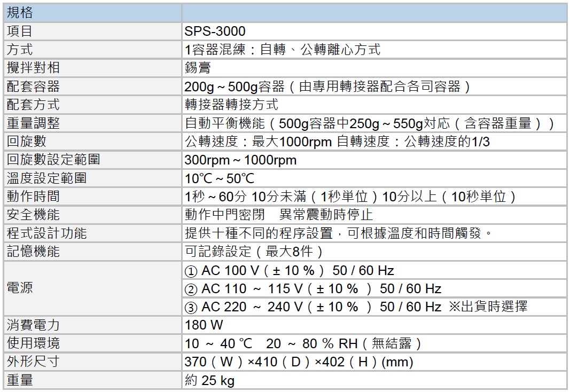Click the 重量調整 row label

click(33, 123)
